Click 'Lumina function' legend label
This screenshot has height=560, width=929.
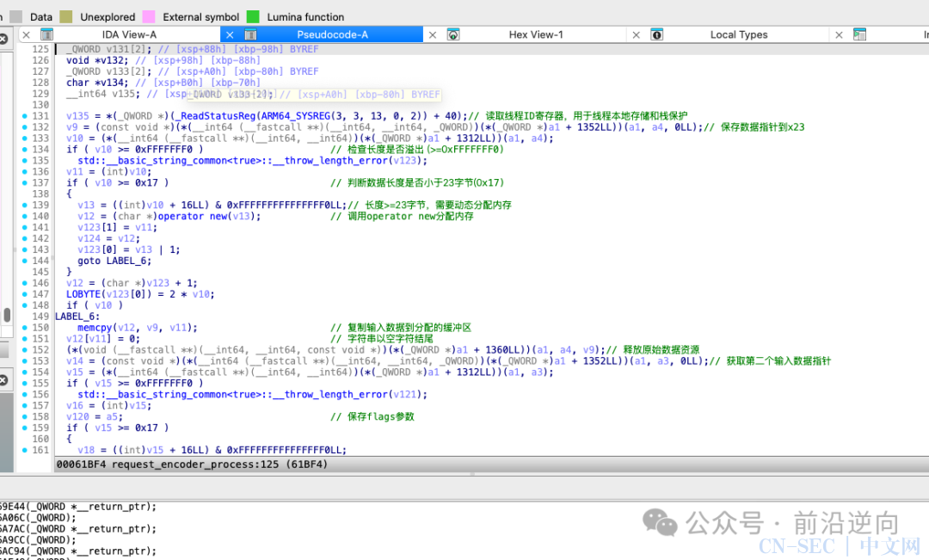point(305,17)
